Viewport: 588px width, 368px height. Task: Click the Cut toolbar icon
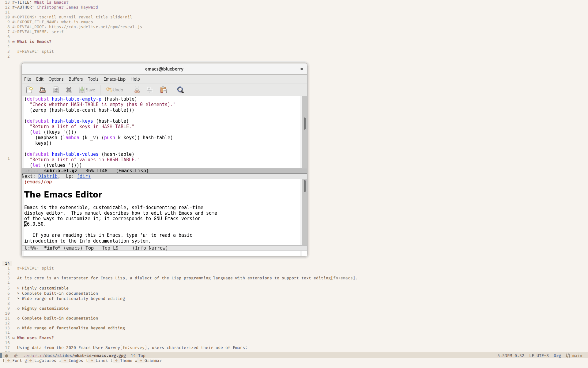tap(137, 90)
